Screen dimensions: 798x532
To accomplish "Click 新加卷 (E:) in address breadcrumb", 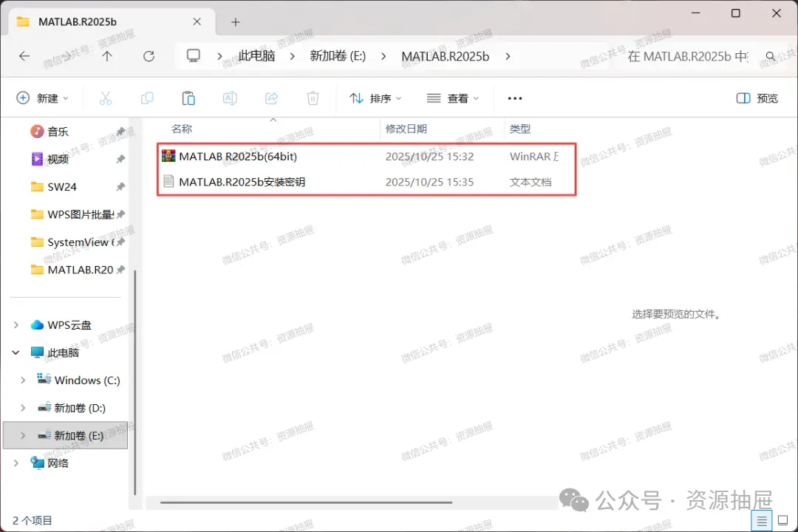I will [338, 56].
